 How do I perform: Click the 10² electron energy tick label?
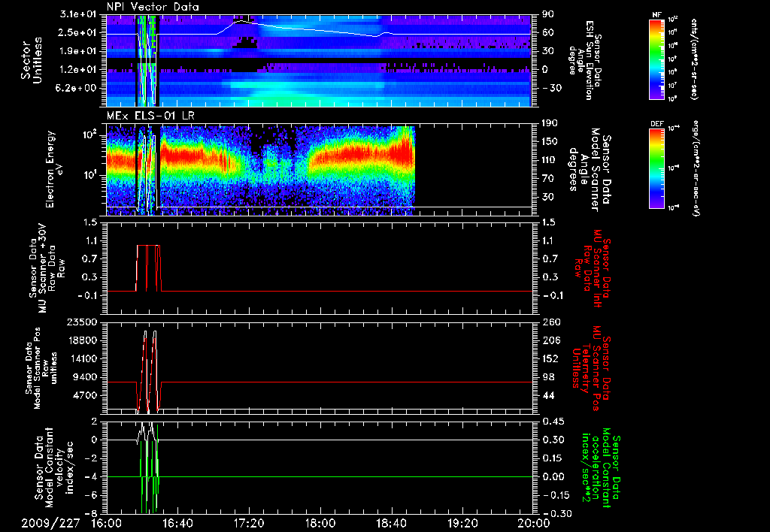(x=89, y=135)
